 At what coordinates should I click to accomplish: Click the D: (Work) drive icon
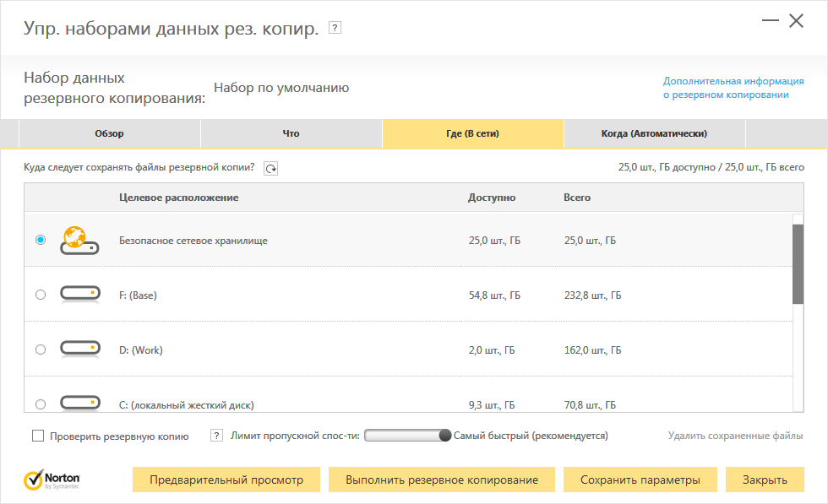80,349
